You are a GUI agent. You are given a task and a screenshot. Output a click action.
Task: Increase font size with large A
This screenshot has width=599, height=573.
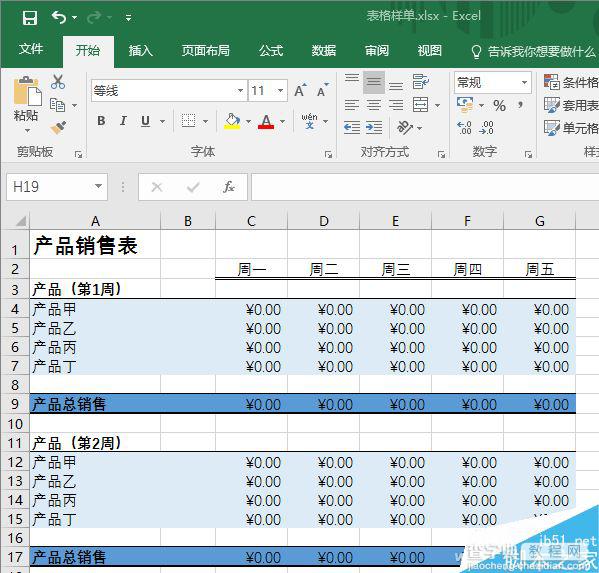pos(300,90)
